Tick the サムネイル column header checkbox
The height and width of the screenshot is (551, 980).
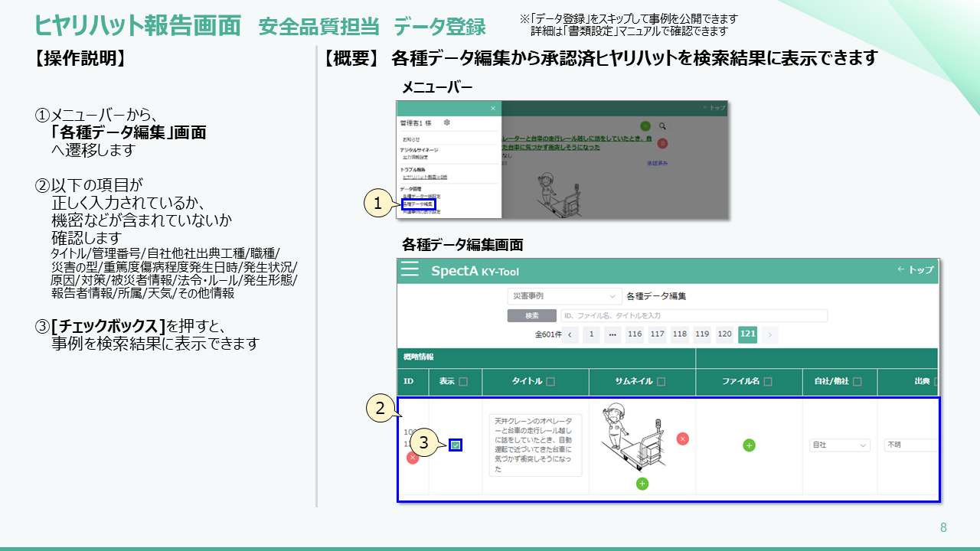pos(661,382)
